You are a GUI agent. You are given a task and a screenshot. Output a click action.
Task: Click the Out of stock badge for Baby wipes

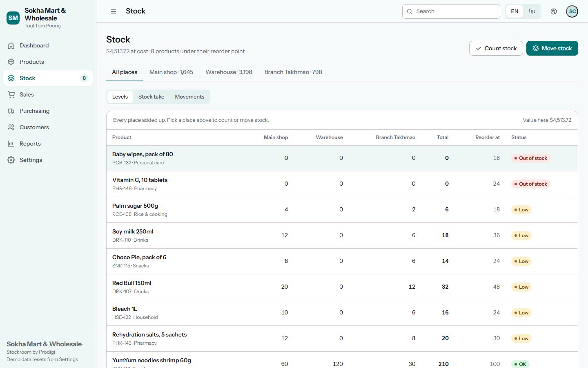[x=531, y=158]
